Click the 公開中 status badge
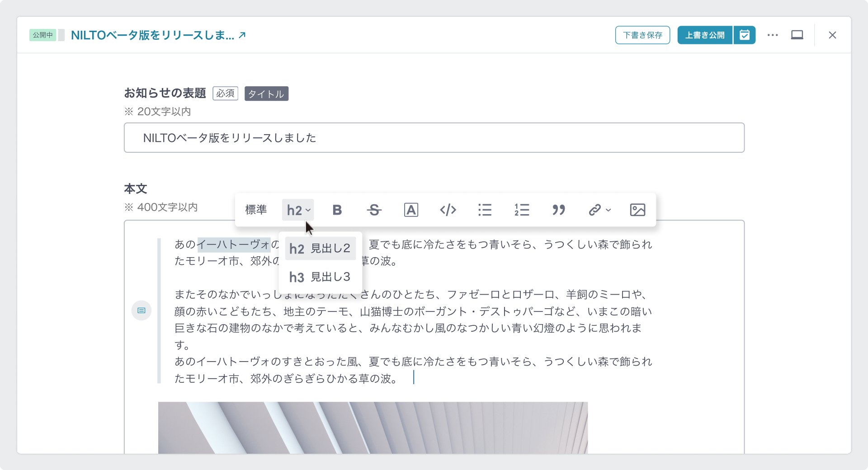Image resolution: width=868 pixels, height=470 pixels. 42,35
